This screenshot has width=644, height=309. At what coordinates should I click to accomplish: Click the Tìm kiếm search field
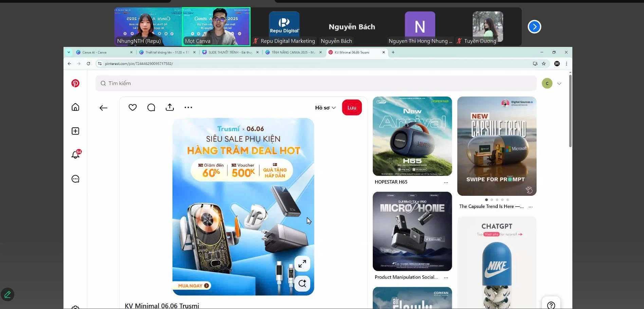point(316,83)
